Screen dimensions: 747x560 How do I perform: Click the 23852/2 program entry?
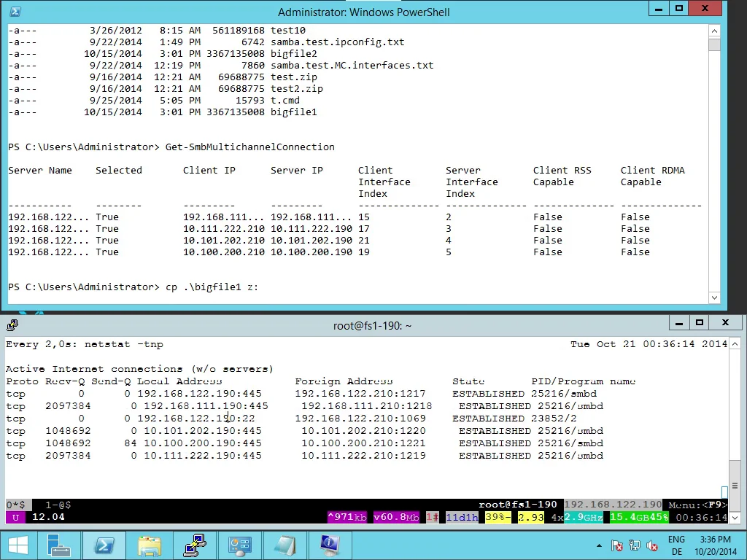pos(554,419)
